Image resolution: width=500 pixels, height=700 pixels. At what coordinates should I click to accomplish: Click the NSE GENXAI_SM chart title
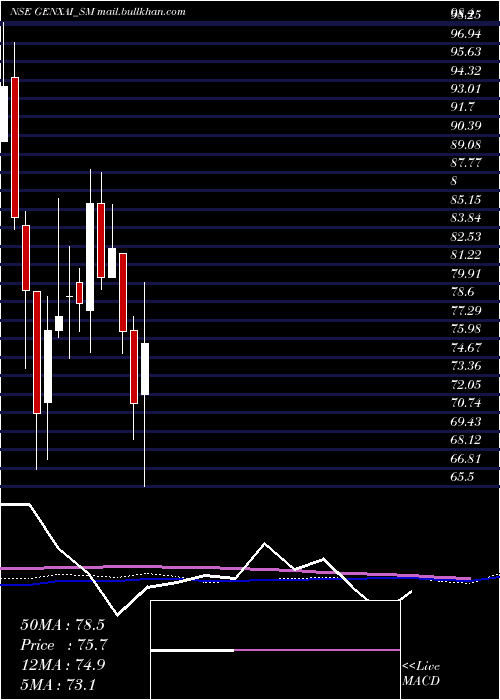98,12
